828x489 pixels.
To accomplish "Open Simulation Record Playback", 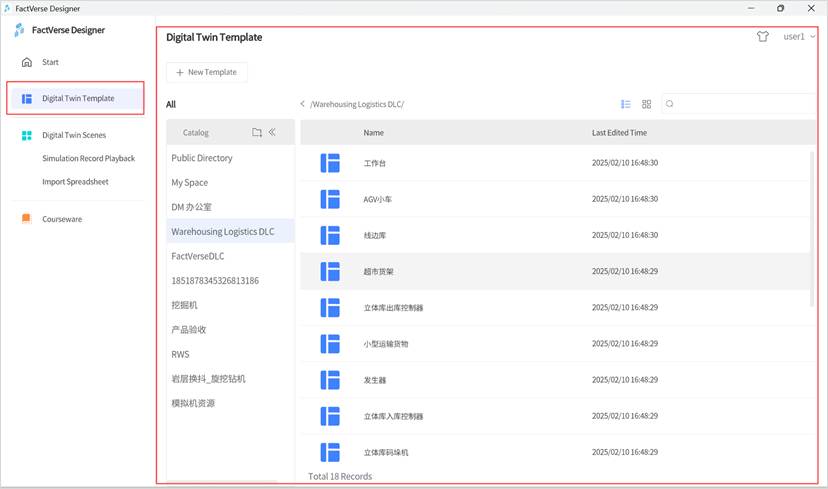I will [88, 158].
